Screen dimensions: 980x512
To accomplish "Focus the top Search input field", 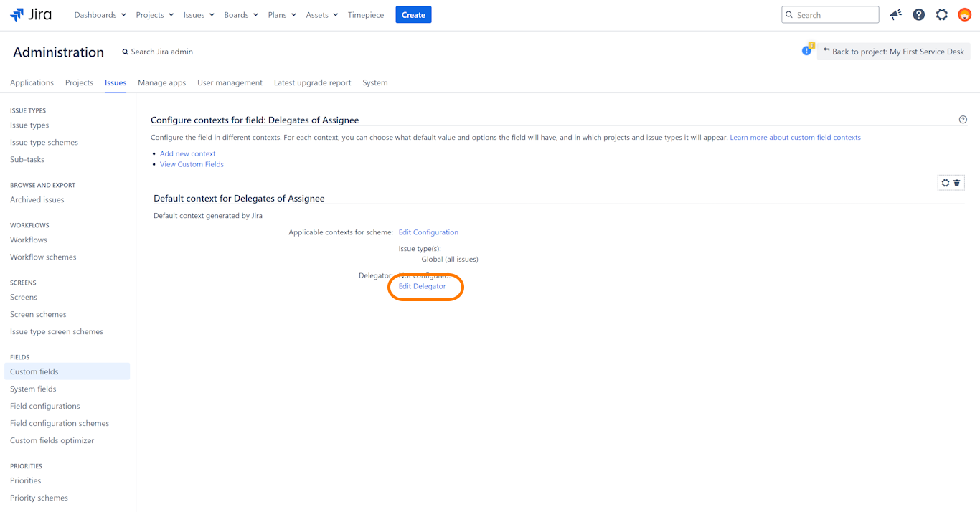I will (836, 15).
